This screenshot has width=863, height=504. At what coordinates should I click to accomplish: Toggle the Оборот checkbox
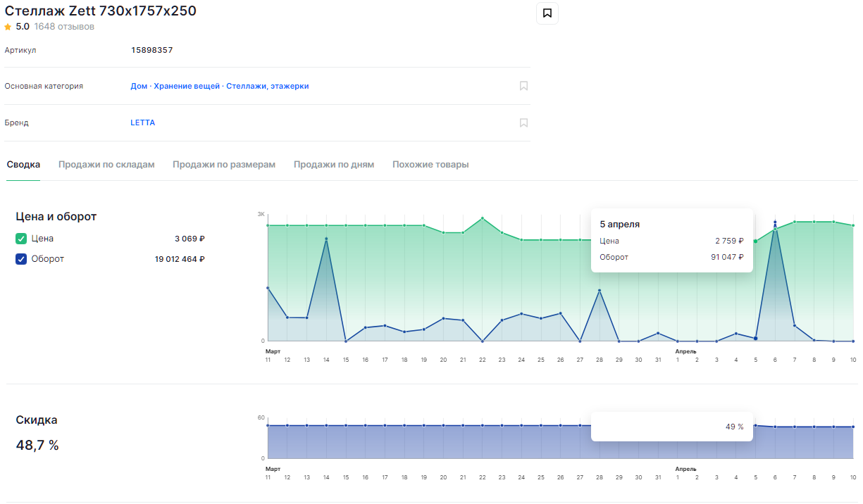21,259
